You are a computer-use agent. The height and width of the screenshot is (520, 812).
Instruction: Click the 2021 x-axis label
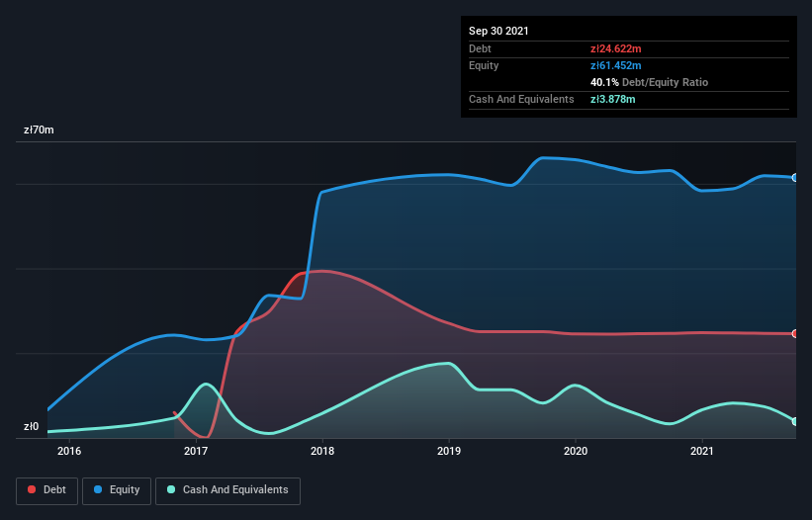click(701, 451)
